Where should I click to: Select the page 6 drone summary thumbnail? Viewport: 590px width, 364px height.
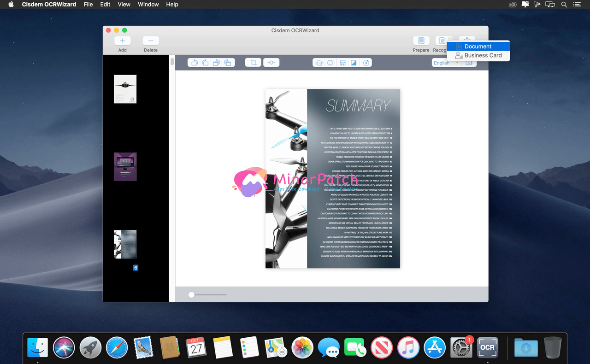125,244
